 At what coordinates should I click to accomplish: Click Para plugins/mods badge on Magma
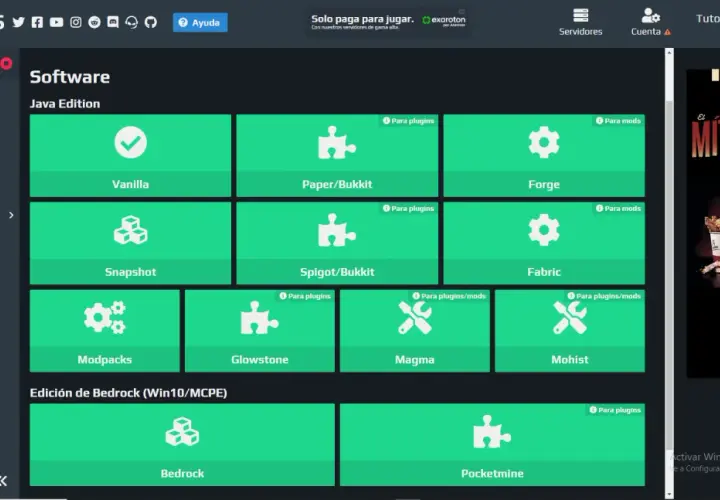(x=449, y=296)
